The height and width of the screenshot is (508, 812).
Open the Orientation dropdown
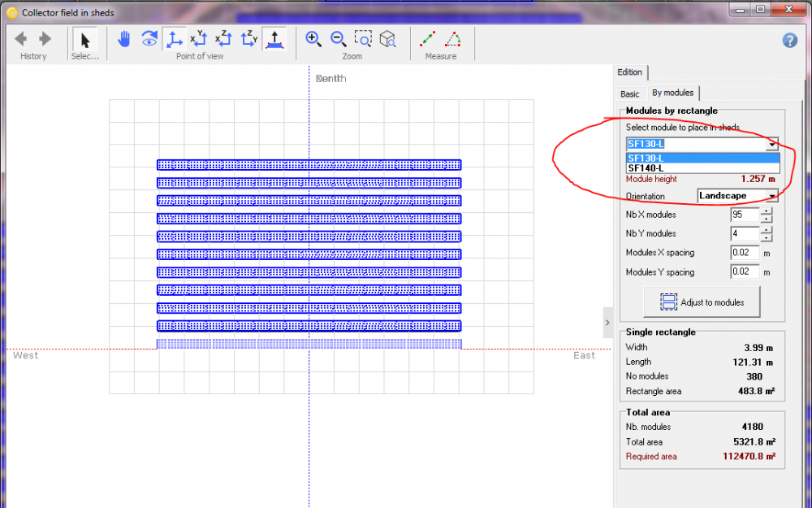(x=771, y=195)
